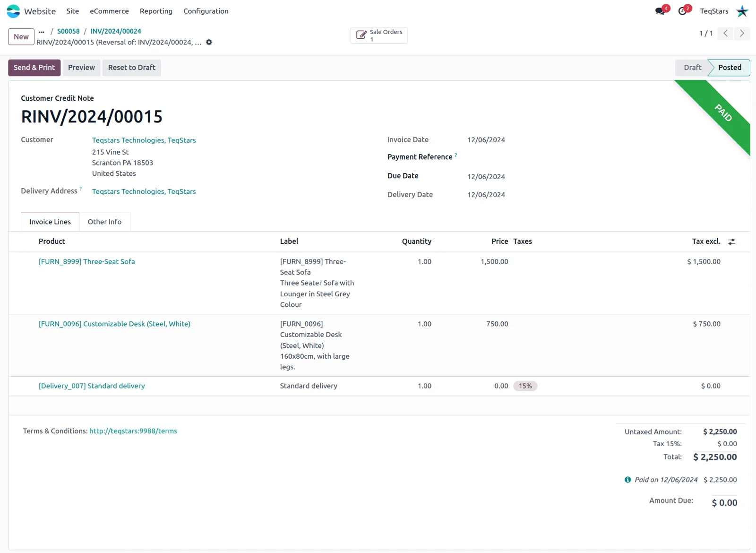Click the Send & Print button
Image resolution: width=756 pixels, height=553 pixels.
(x=34, y=68)
